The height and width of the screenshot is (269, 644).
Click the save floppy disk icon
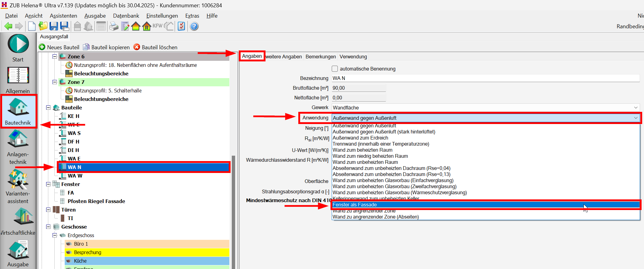click(54, 26)
